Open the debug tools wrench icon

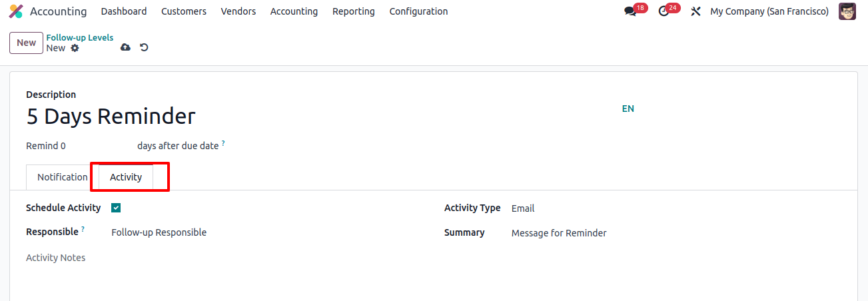pyautogui.click(x=695, y=11)
